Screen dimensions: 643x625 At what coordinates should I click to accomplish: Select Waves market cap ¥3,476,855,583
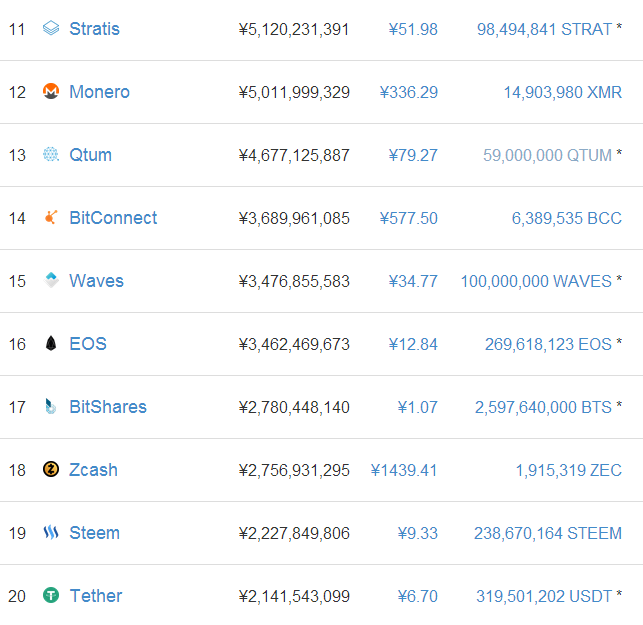point(294,281)
